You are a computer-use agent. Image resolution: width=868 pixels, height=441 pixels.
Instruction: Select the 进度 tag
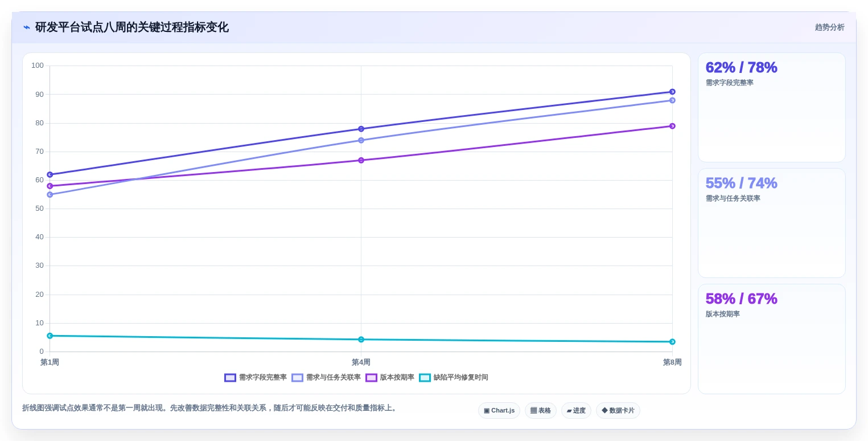(x=576, y=411)
